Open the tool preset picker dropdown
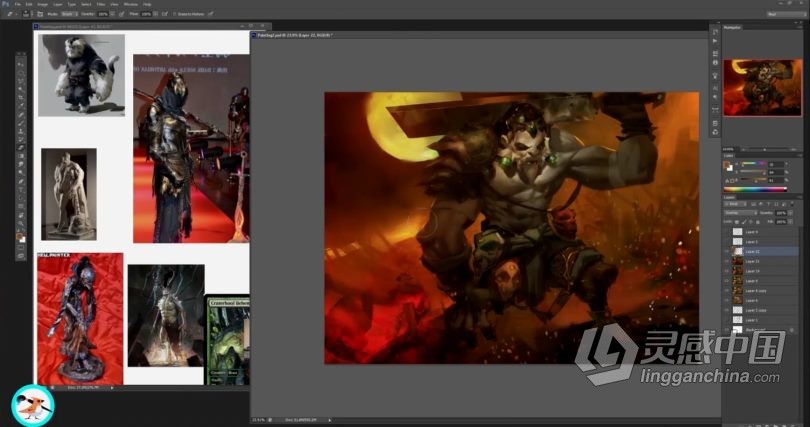The height and width of the screenshot is (427, 810). pos(16,14)
